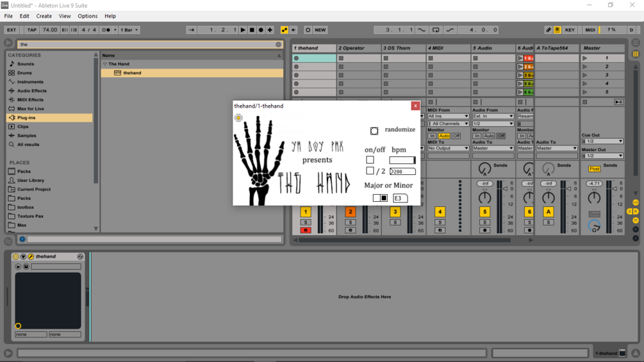Open Cue Out 1/2 dropdown

click(602, 141)
